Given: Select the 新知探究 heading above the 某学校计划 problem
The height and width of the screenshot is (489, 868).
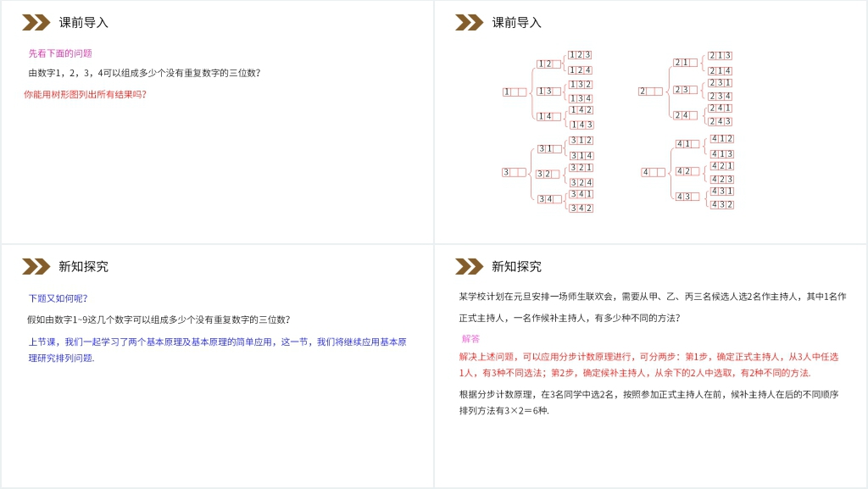Looking at the screenshot, I should [x=516, y=267].
